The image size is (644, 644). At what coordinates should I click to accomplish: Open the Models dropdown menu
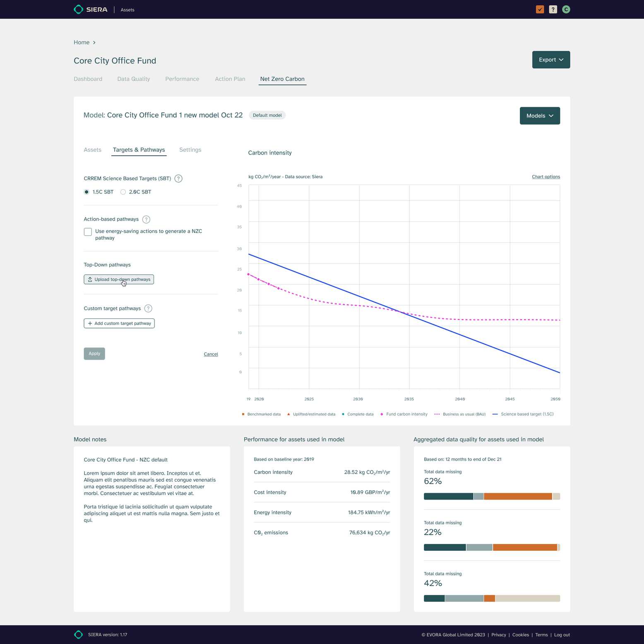(x=540, y=116)
